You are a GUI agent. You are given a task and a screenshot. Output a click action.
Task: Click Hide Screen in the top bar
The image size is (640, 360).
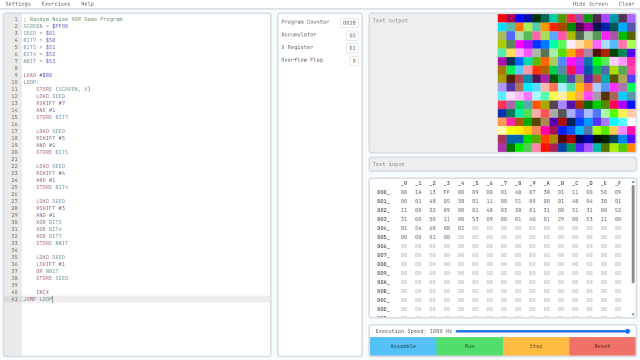(590, 4)
